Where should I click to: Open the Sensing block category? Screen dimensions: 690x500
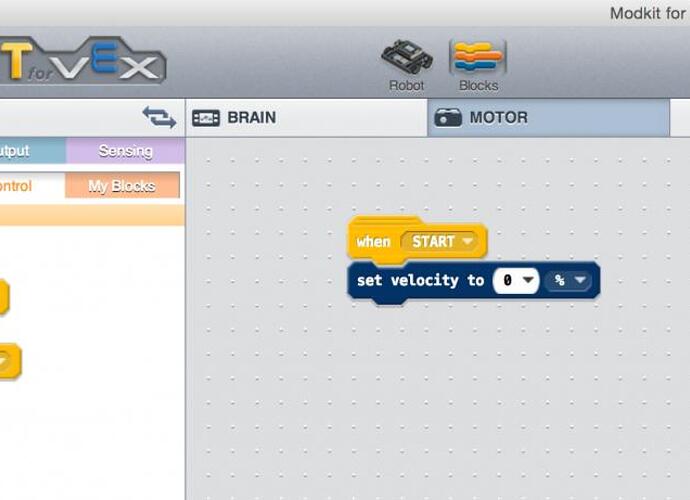click(x=125, y=151)
